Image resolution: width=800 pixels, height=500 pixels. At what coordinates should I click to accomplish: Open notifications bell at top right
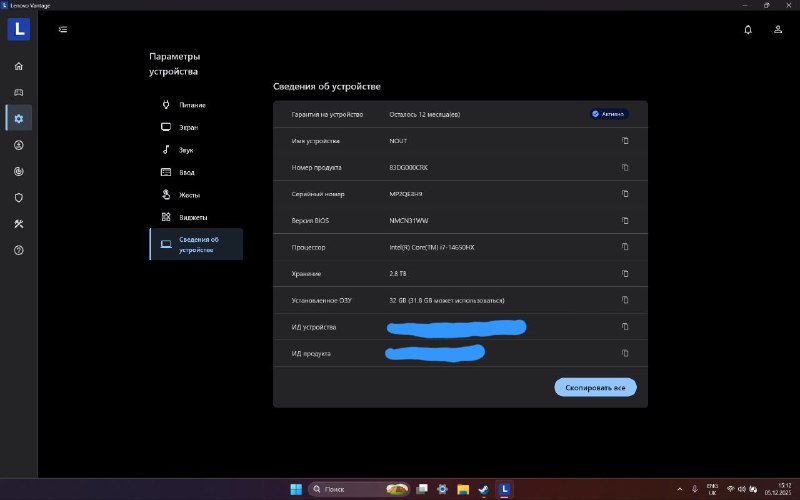point(748,30)
